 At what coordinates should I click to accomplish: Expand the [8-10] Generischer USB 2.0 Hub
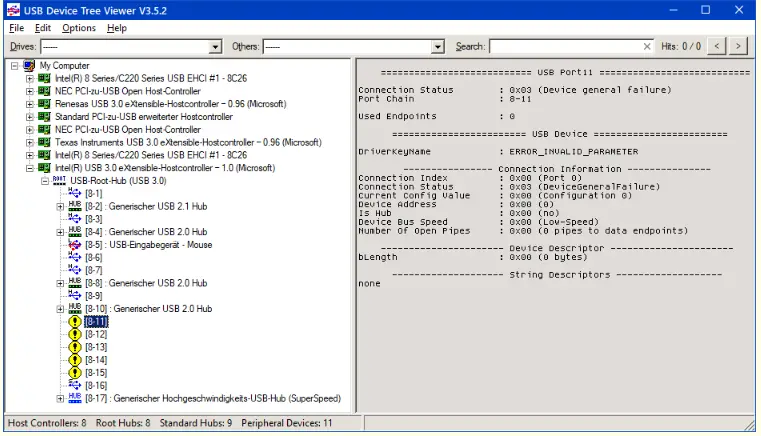pos(60,309)
